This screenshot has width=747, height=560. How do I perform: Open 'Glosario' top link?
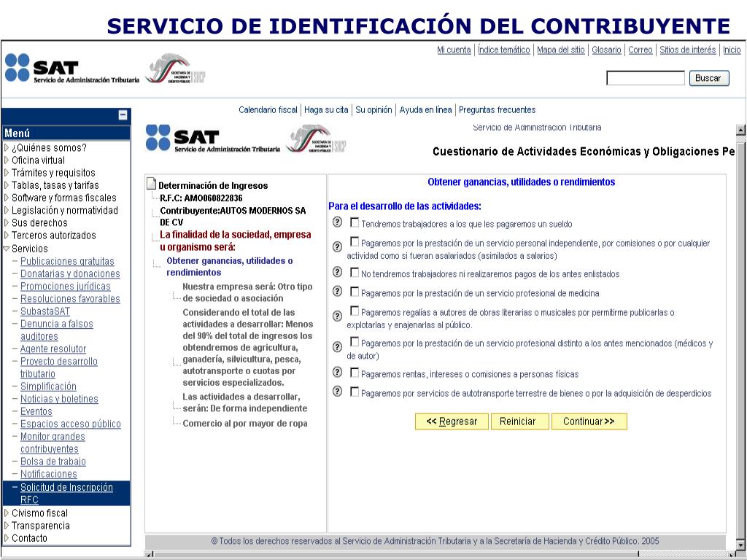[606, 50]
